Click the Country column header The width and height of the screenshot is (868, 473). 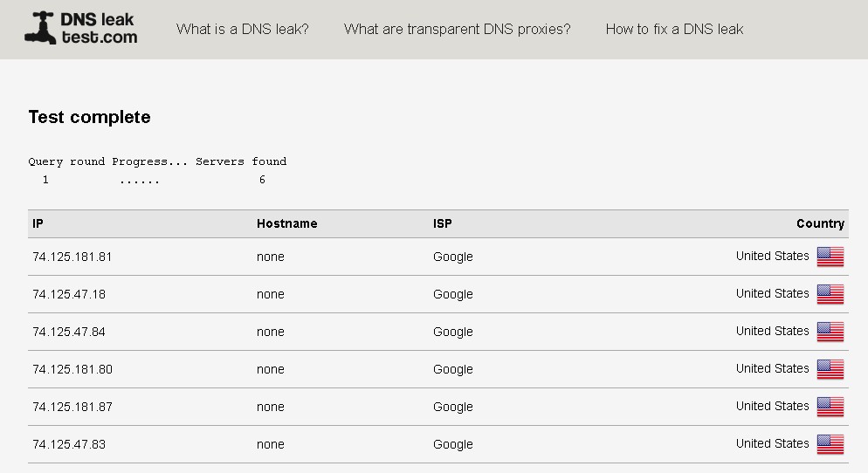point(820,223)
